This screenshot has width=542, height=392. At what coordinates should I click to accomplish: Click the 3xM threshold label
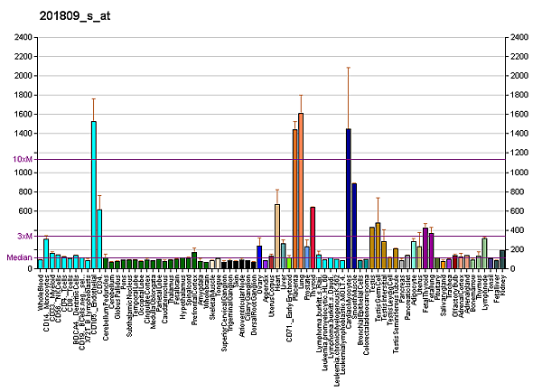click(25, 236)
